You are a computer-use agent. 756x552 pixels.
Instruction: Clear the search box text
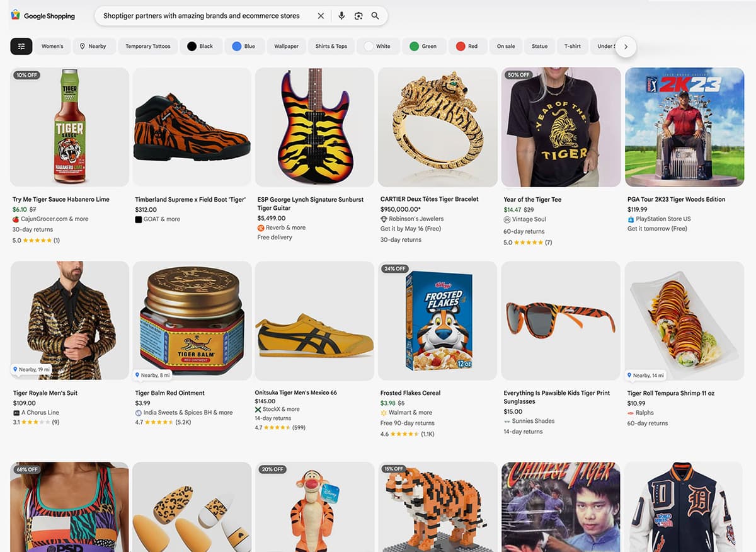click(321, 16)
